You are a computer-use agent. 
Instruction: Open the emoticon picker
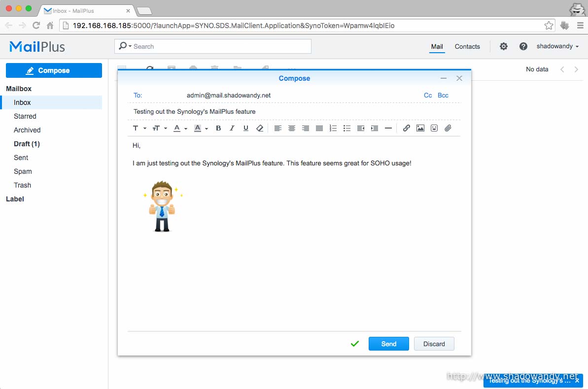coord(434,128)
